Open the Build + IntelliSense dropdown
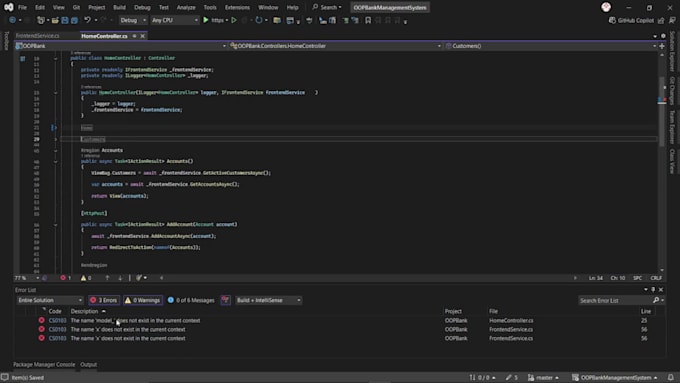This screenshot has width=680, height=383. point(268,300)
